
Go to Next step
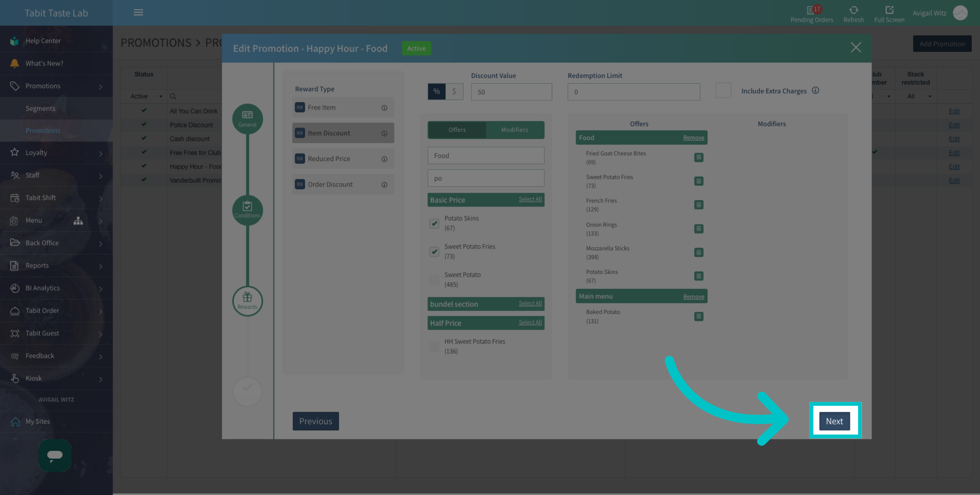pyautogui.click(x=834, y=421)
